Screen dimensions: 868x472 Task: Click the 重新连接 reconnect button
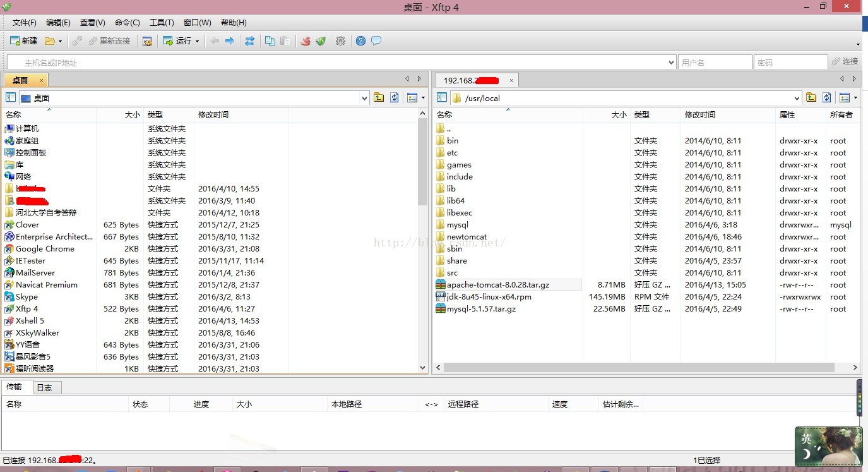tap(109, 41)
